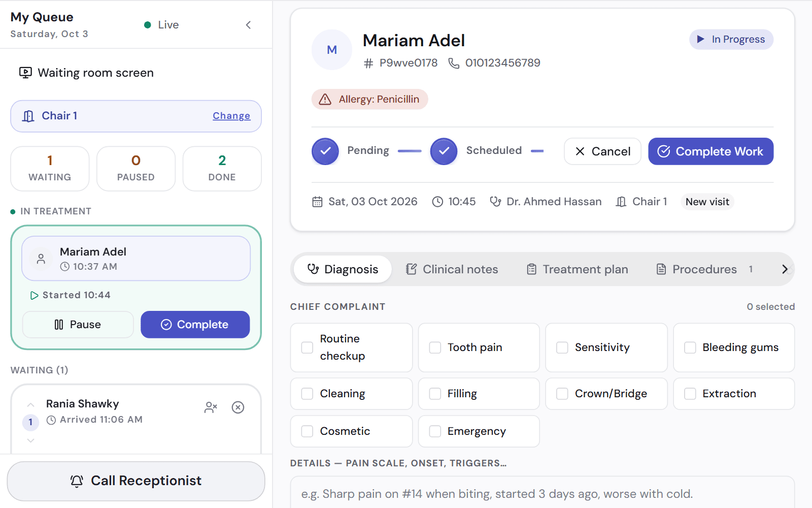Click the Pending step progress circle
Viewport: 812px width, 508px height.
pos(325,151)
